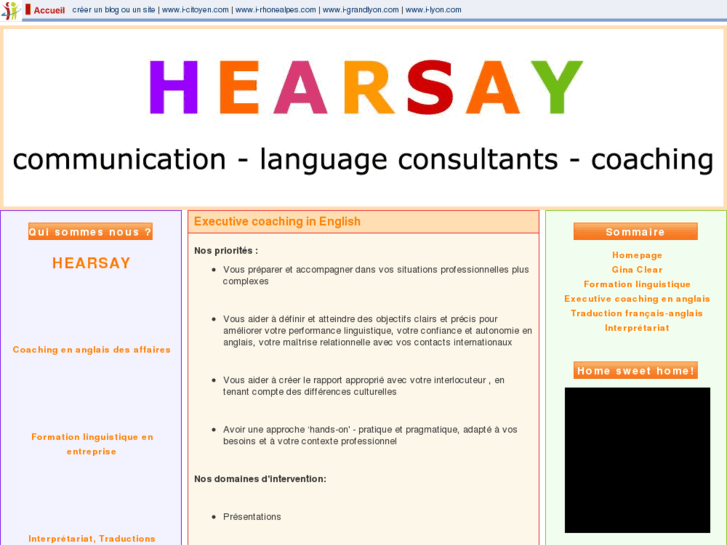Select Homepage in the Sommaire menu
Image resolution: width=727 pixels, height=545 pixels.
(x=637, y=255)
